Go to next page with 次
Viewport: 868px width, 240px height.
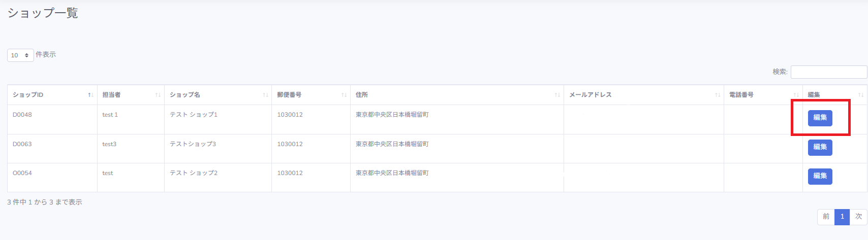(858, 217)
